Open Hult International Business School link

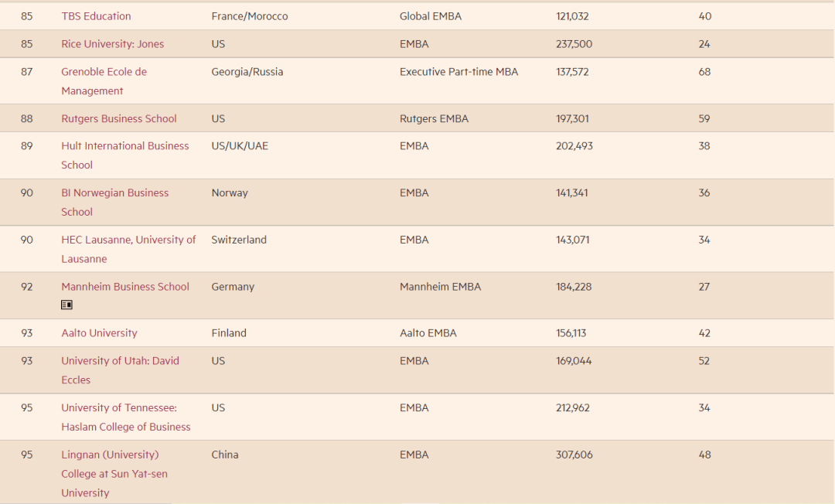(x=125, y=155)
